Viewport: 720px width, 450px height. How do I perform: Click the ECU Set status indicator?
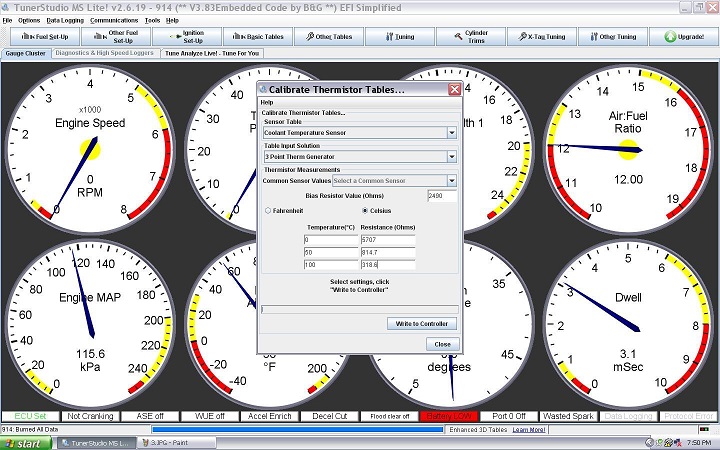pos(30,416)
